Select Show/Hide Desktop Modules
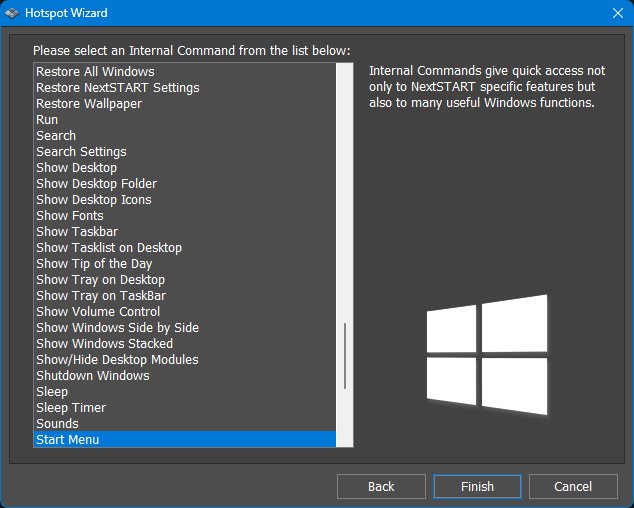The height and width of the screenshot is (508, 634). (x=185, y=359)
